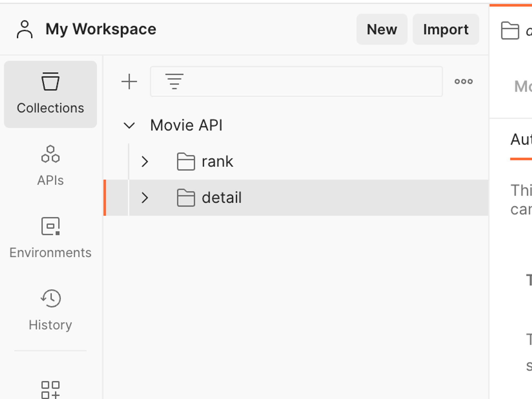Expand the rank folder chevron
Screen dimensions: 532x399
tap(145, 161)
